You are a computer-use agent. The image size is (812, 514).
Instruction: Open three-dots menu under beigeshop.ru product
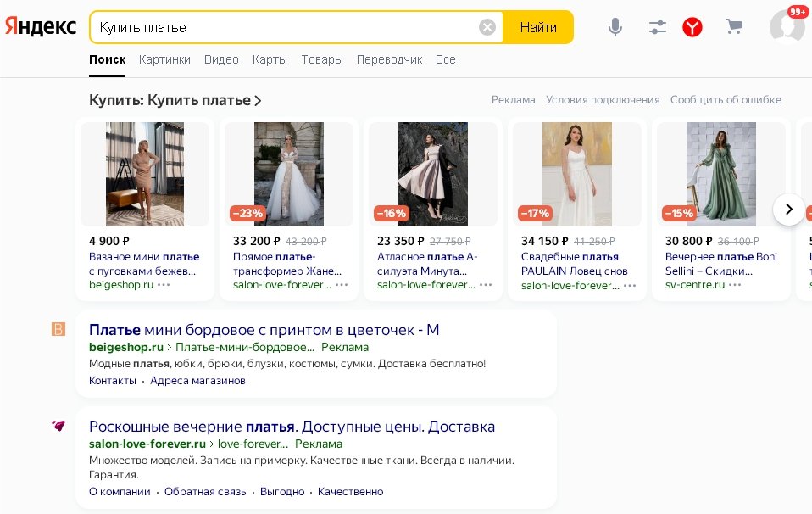[x=164, y=285]
